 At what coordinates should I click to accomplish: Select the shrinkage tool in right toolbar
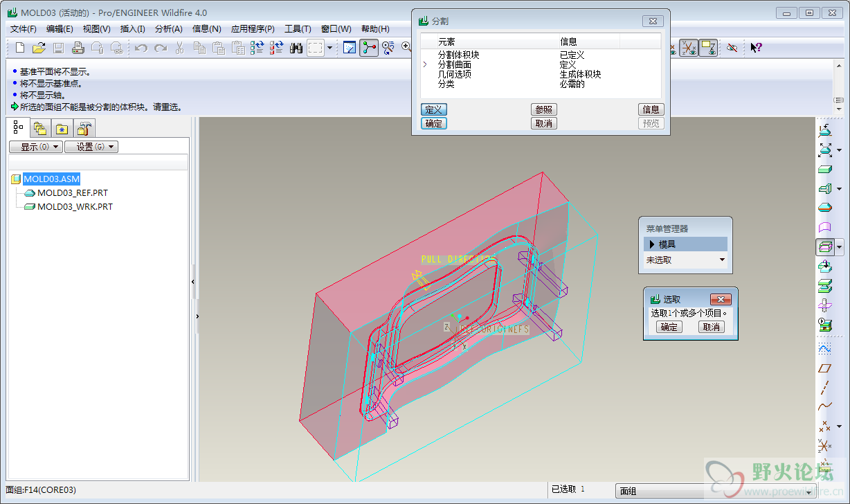click(825, 149)
